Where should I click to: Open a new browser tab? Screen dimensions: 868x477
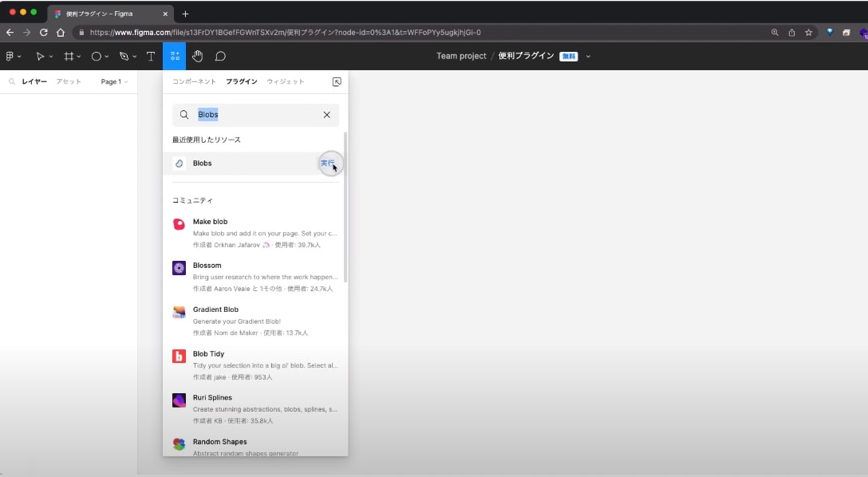pos(185,14)
